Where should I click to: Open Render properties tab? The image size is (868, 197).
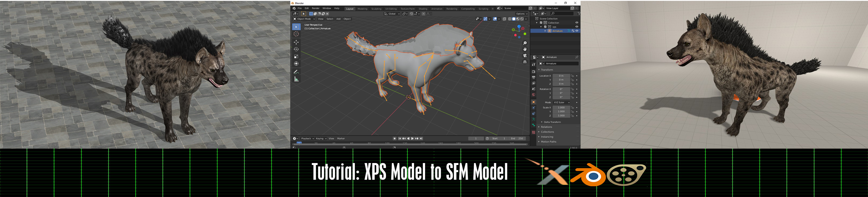click(x=533, y=71)
